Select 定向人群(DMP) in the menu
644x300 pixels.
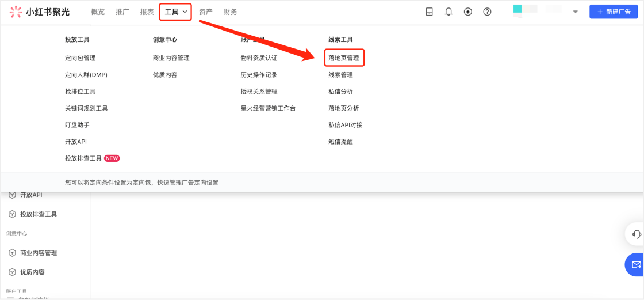[x=86, y=75]
